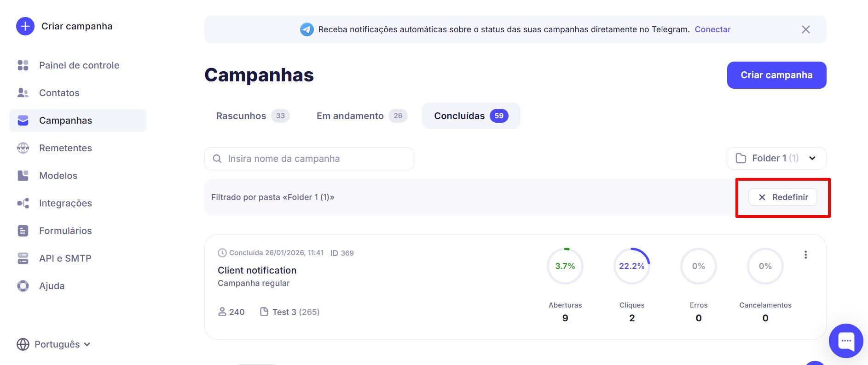Screen dimensions: 868x365
Task: Navigate to Integrações
Action: click(65, 203)
